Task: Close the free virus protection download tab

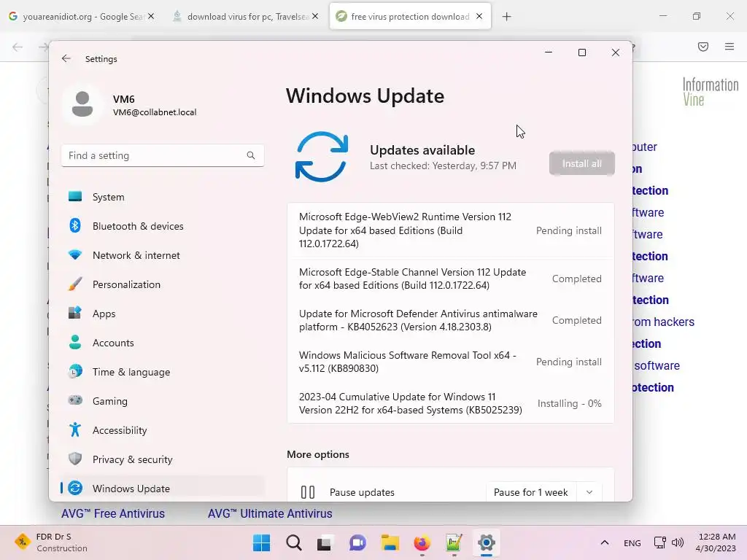Action: pos(479,16)
